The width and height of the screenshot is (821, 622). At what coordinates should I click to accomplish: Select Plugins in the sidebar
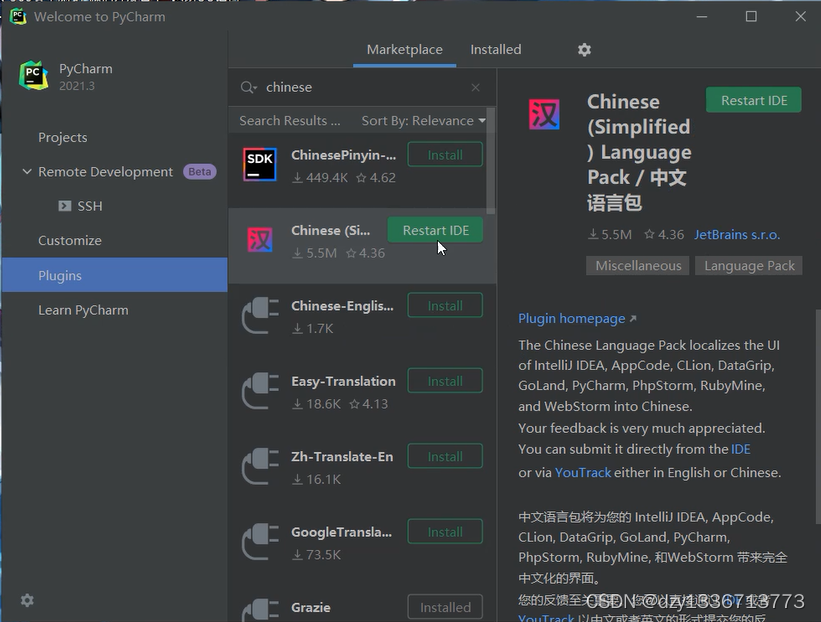[x=114, y=275]
